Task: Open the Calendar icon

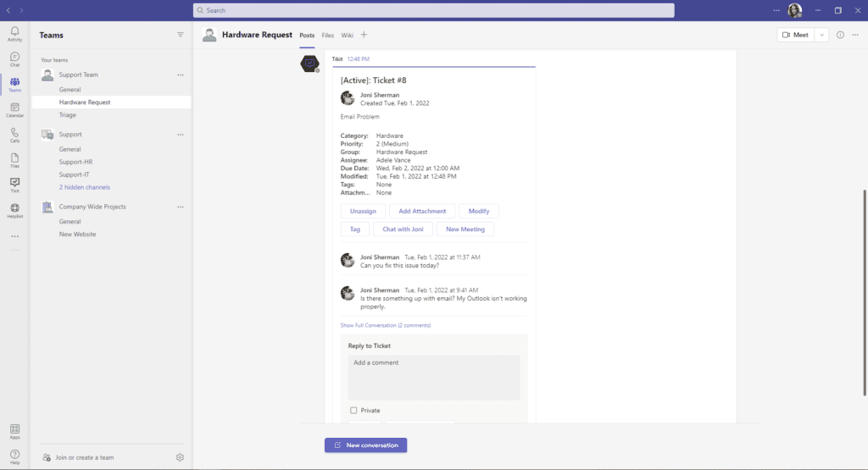Action: pyautogui.click(x=15, y=110)
